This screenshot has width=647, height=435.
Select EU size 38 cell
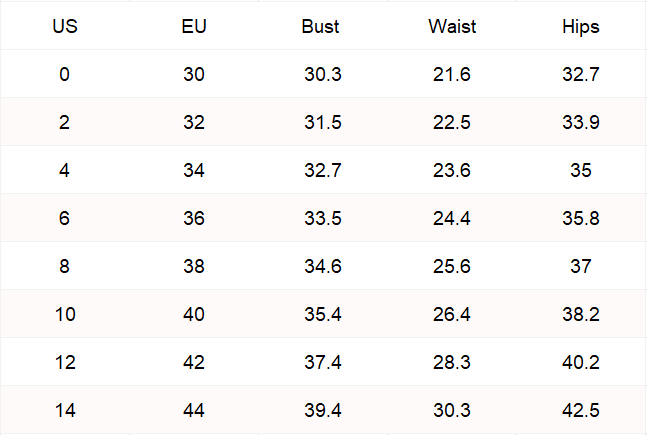click(x=194, y=266)
